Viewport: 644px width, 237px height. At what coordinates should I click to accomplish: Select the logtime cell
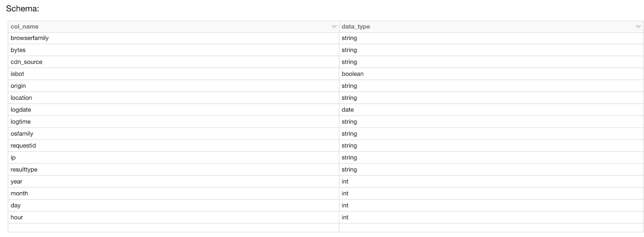point(21,122)
